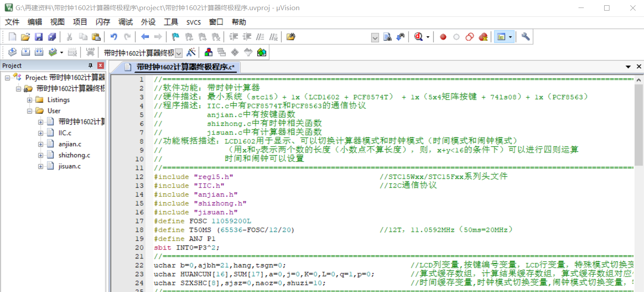The height and width of the screenshot is (292, 644).
Task: Open the find text dropdown in toolbar
Action: pos(375,38)
